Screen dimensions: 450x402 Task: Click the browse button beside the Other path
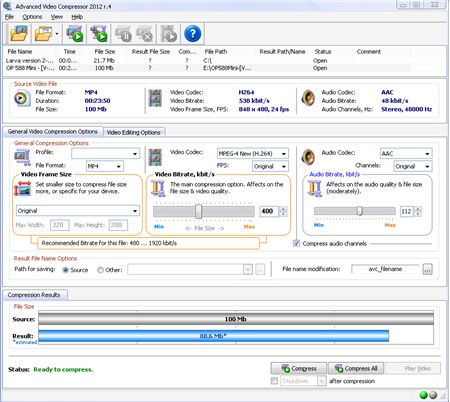tap(260, 270)
